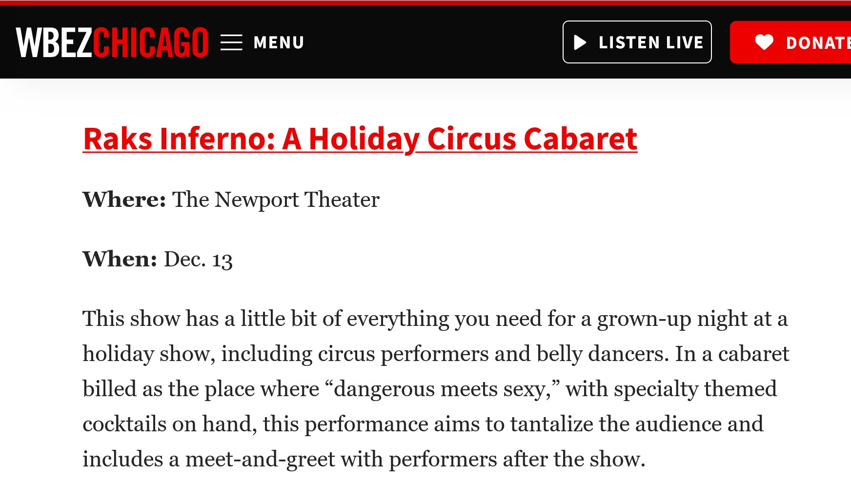
Task: Click the red CHICAGO text in logo
Action: pos(151,42)
